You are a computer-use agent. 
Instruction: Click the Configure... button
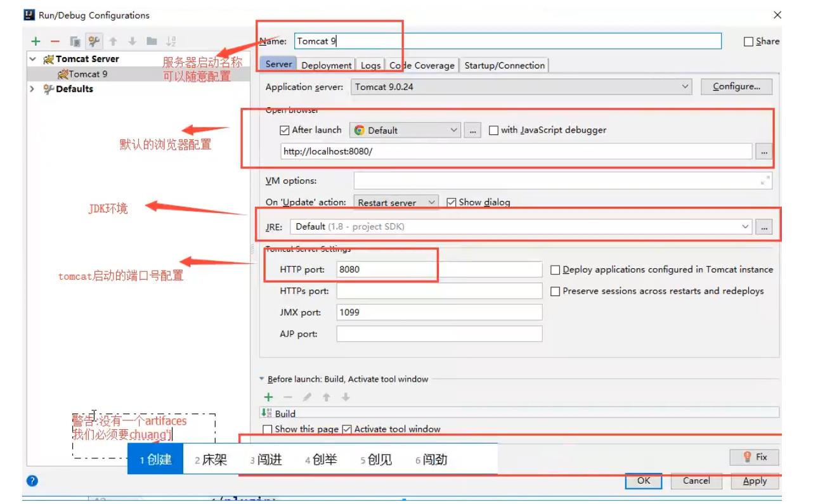(736, 87)
